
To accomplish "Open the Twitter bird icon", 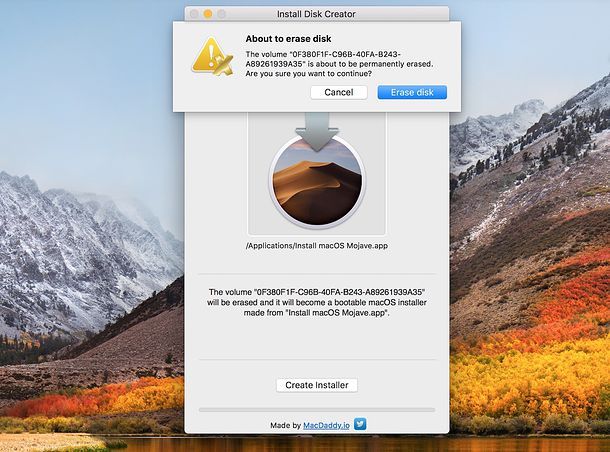I will tap(360, 424).
